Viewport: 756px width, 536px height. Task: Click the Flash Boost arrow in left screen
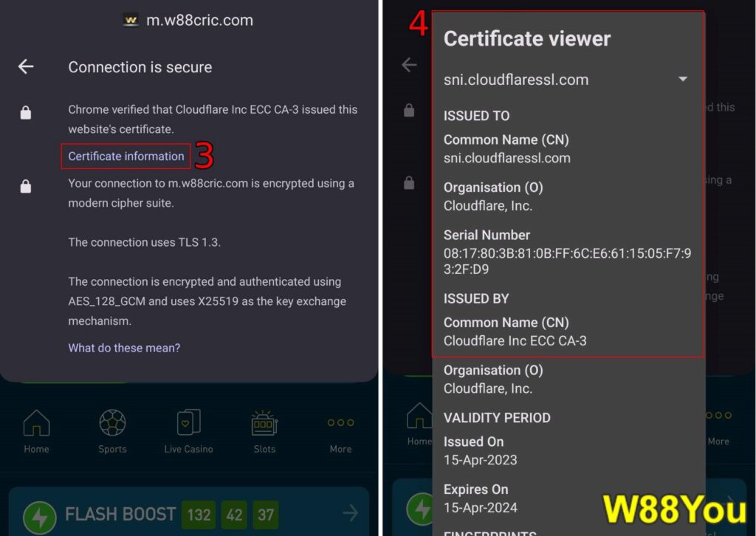(351, 513)
